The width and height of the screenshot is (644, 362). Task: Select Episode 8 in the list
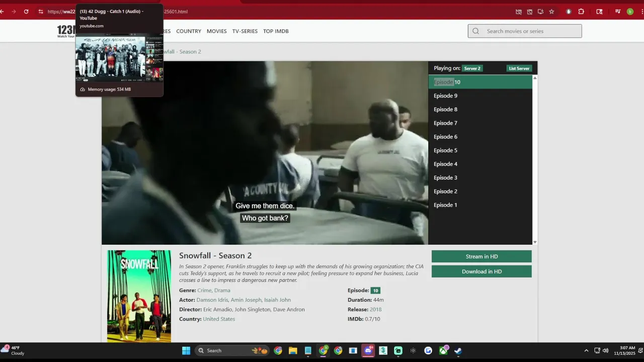tap(480, 109)
